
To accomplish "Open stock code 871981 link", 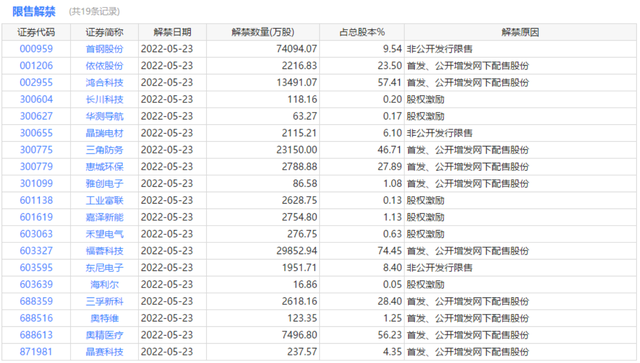I will 36,352.
